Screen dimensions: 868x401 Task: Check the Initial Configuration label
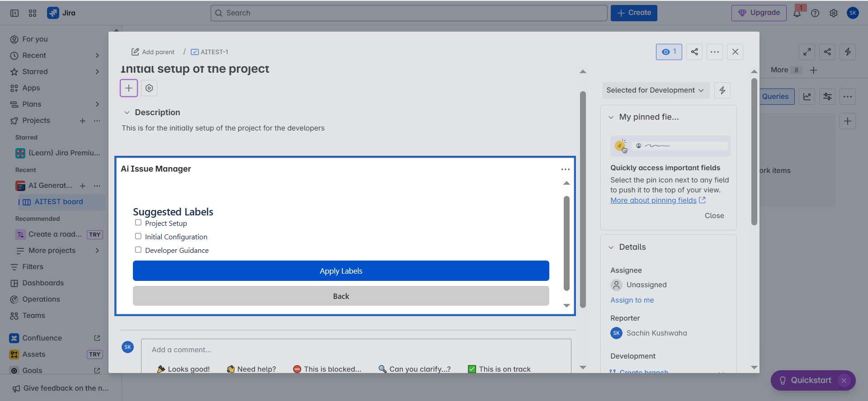tap(138, 236)
